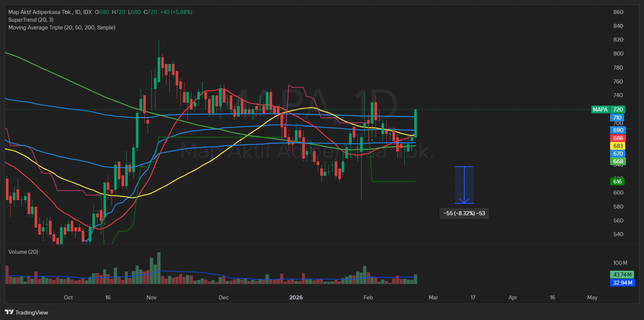The height and width of the screenshot is (320, 644).
Task: Click the blue 690 price label
Action: tap(618, 130)
